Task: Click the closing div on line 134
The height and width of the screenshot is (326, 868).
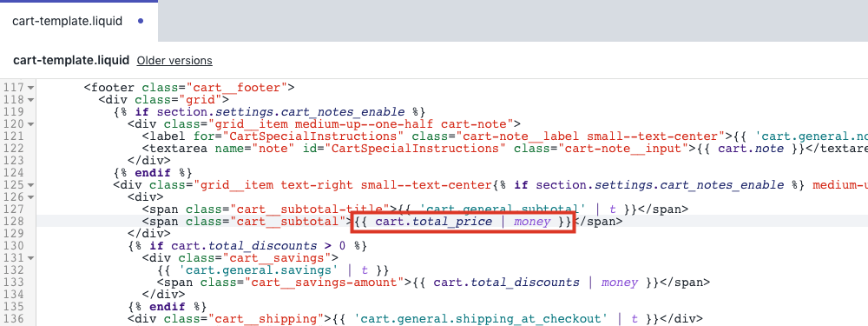Action: [x=164, y=295]
